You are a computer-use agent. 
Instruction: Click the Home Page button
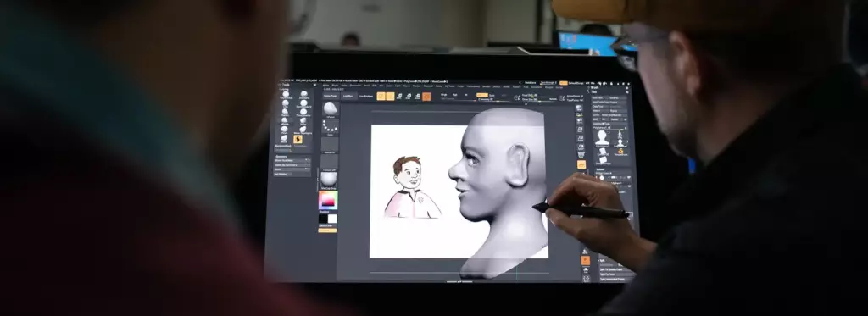coord(331,96)
